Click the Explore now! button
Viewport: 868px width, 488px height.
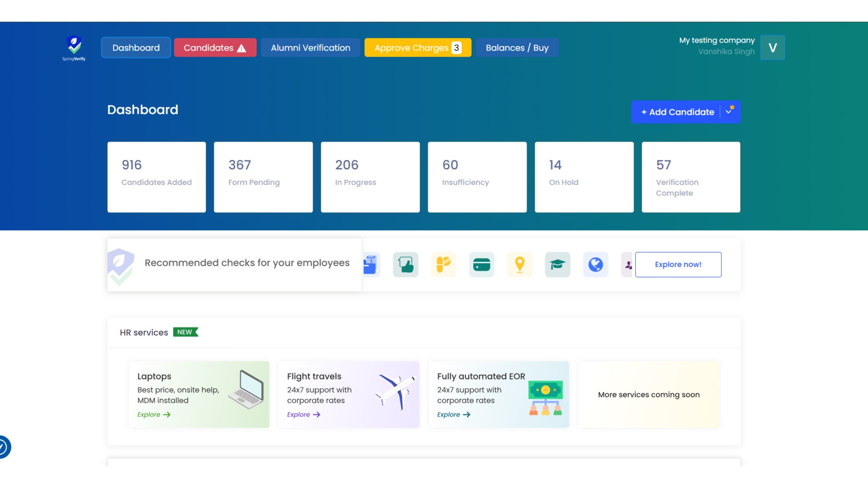pyautogui.click(x=678, y=265)
